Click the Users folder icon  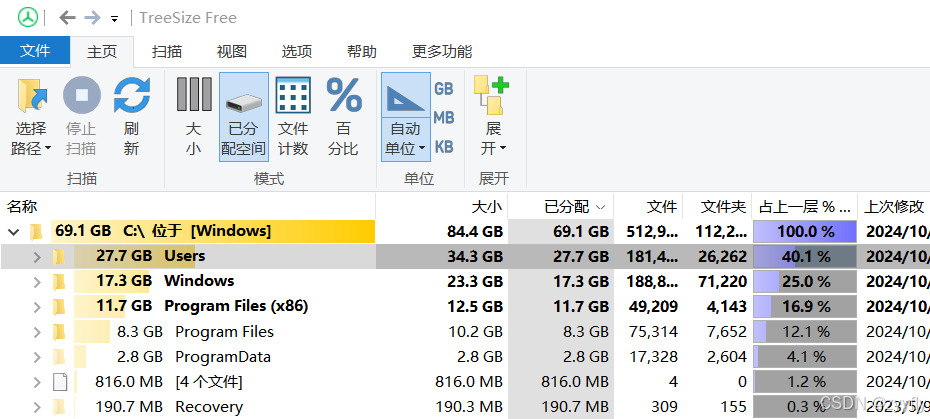(59, 257)
